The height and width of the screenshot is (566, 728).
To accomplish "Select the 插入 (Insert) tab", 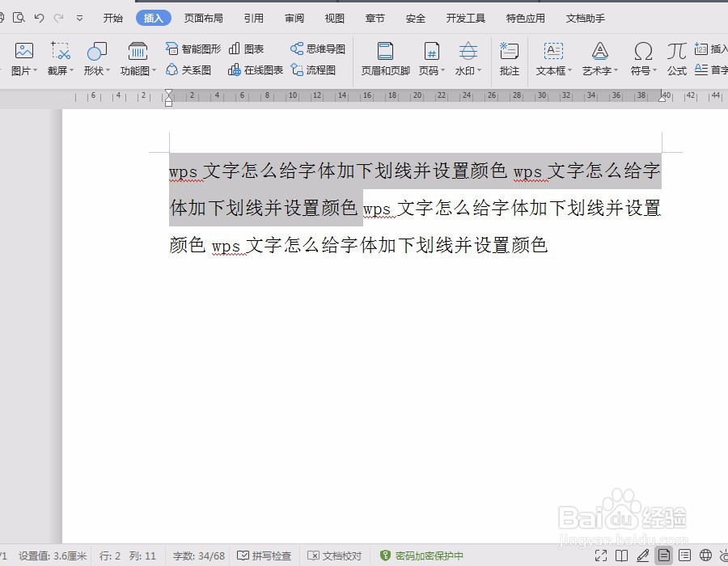I will pyautogui.click(x=153, y=18).
